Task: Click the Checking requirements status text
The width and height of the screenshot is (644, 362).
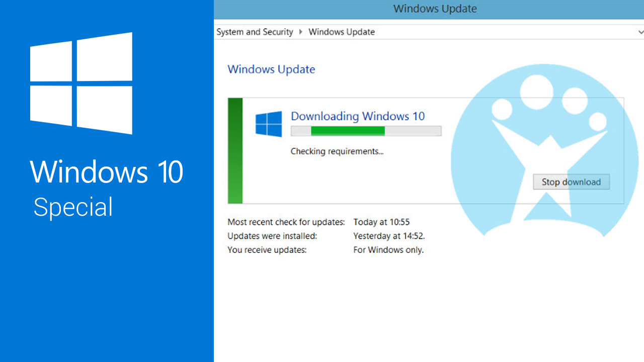Action: [337, 151]
